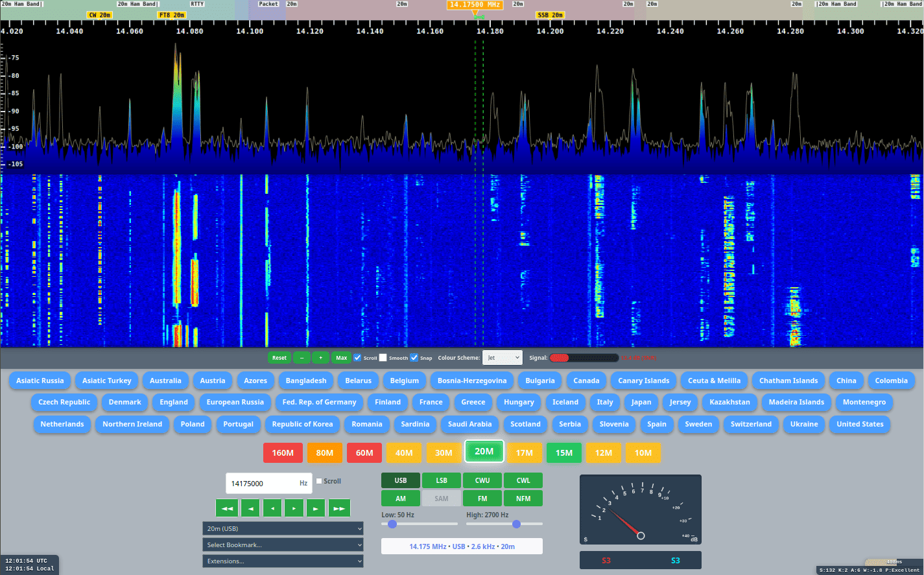This screenshot has height=575, width=924.
Task: Open the Extensions dropdown
Action: pyautogui.click(x=283, y=561)
